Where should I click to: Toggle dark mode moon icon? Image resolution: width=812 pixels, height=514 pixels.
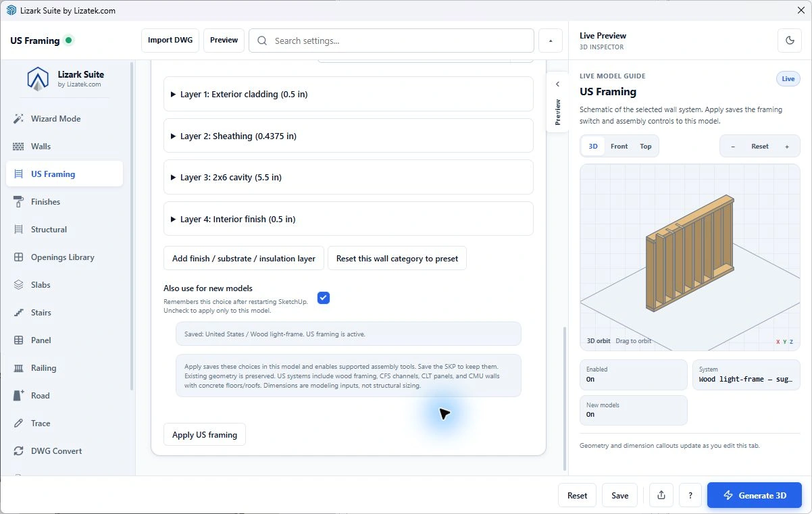tap(790, 41)
